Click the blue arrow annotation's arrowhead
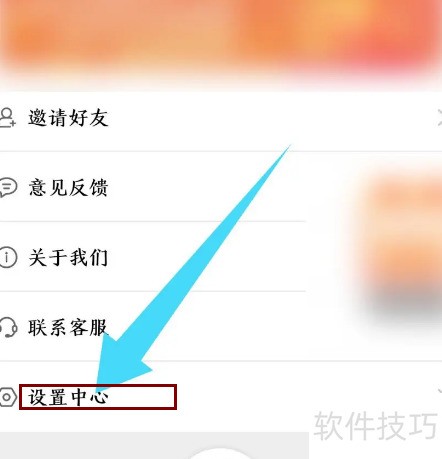The width and height of the screenshot is (442, 459). click(x=122, y=363)
